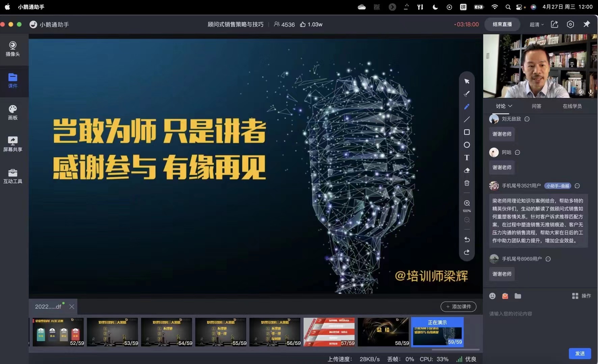This screenshot has width=598, height=364.
Task: Click 结束直播 to end livestream
Action: point(502,24)
